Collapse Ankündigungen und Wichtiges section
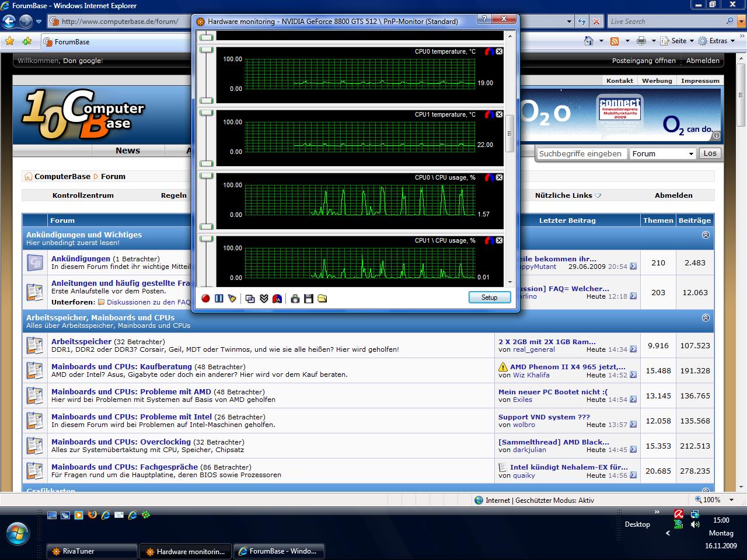This screenshot has height=560, width=747. pyautogui.click(x=706, y=235)
